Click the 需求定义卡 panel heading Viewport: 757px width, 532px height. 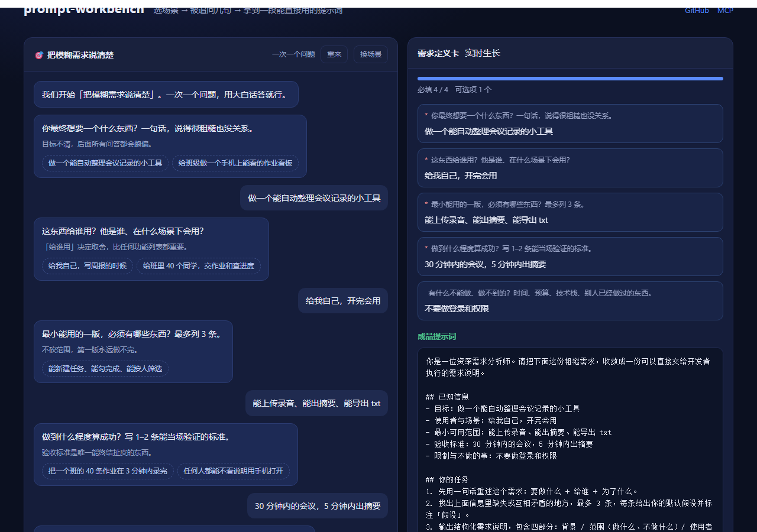tap(438, 53)
